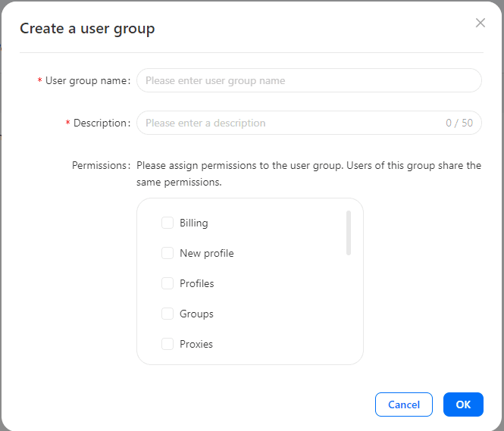Tick the New profile checkbox

[167, 253]
